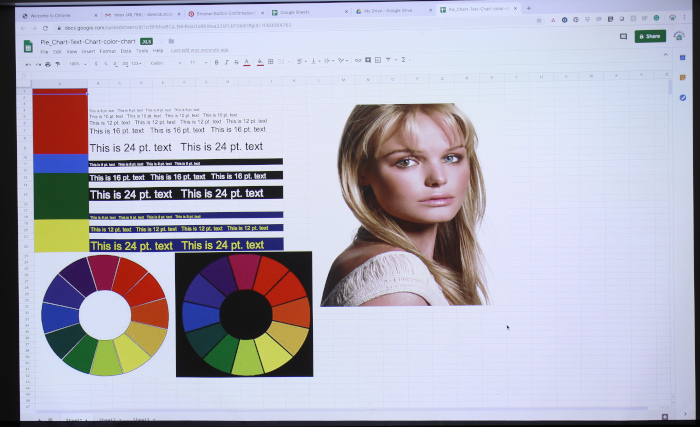The image size is (700, 427).
Task: Open comment history next to Share
Action: tap(623, 36)
